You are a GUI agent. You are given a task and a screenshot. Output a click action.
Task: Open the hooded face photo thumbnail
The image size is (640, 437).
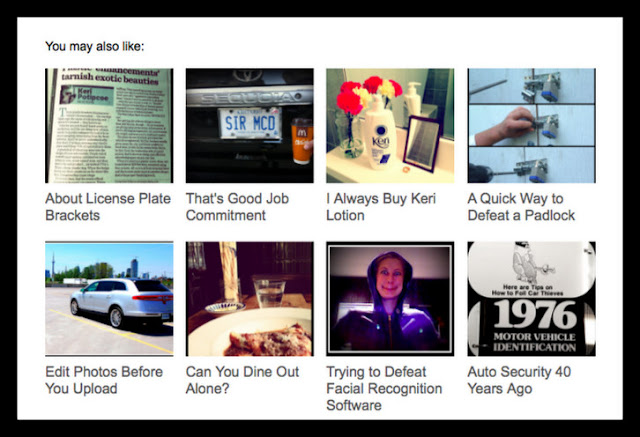[390, 299]
